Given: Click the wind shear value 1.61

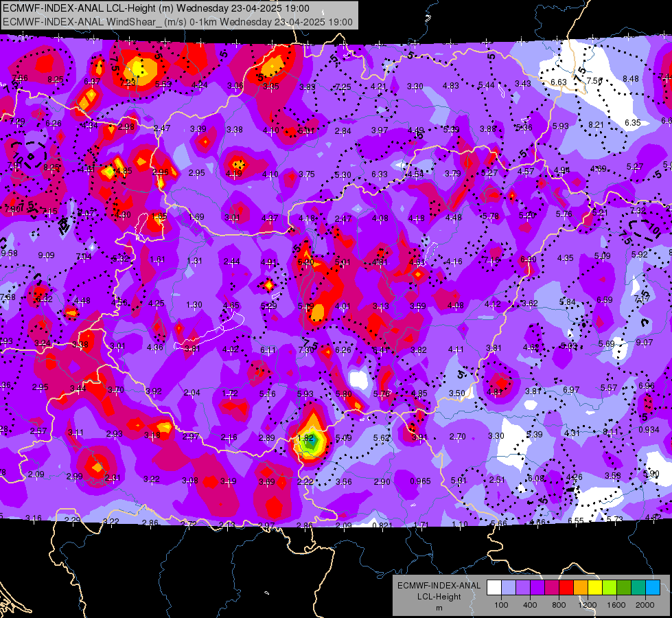Looking at the screenshot, I should click(x=158, y=260).
